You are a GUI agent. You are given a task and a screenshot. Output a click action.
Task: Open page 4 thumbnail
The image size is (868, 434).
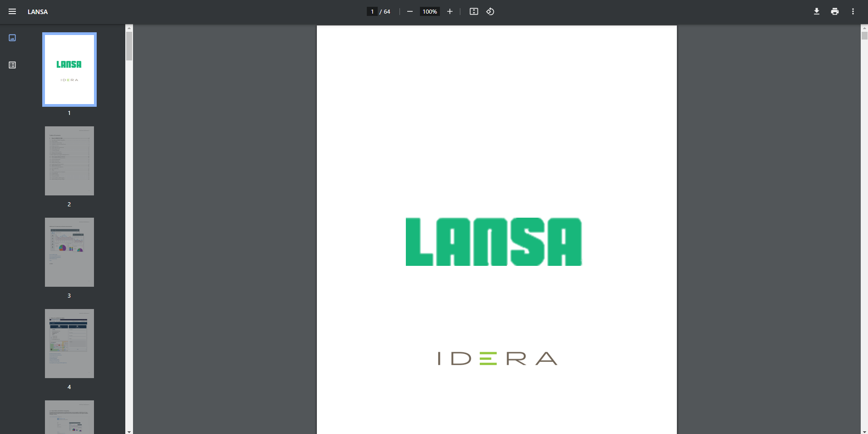click(x=69, y=344)
